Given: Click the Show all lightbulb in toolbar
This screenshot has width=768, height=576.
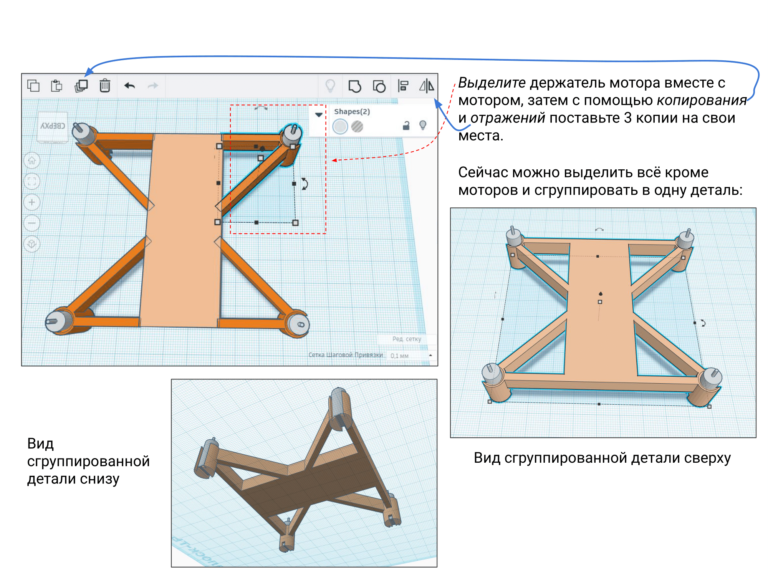Looking at the screenshot, I should pyautogui.click(x=331, y=86).
